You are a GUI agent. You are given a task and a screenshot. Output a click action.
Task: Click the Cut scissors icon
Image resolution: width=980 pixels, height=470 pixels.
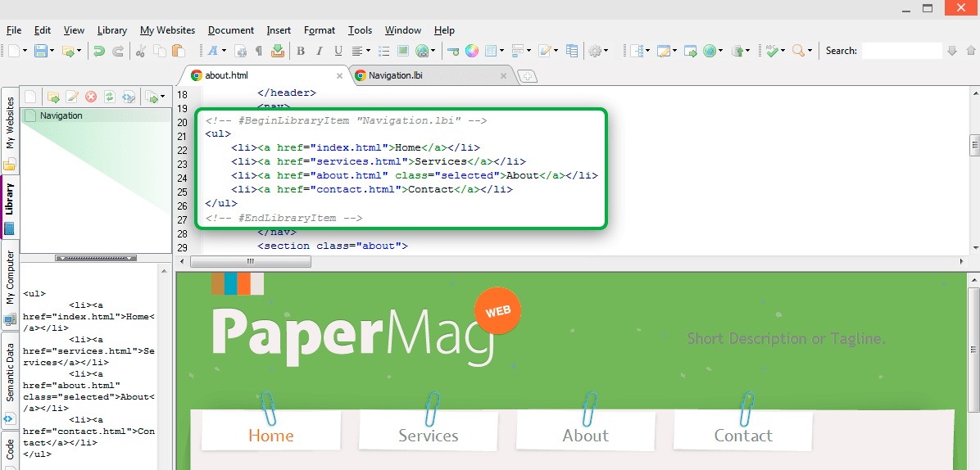point(141,52)
